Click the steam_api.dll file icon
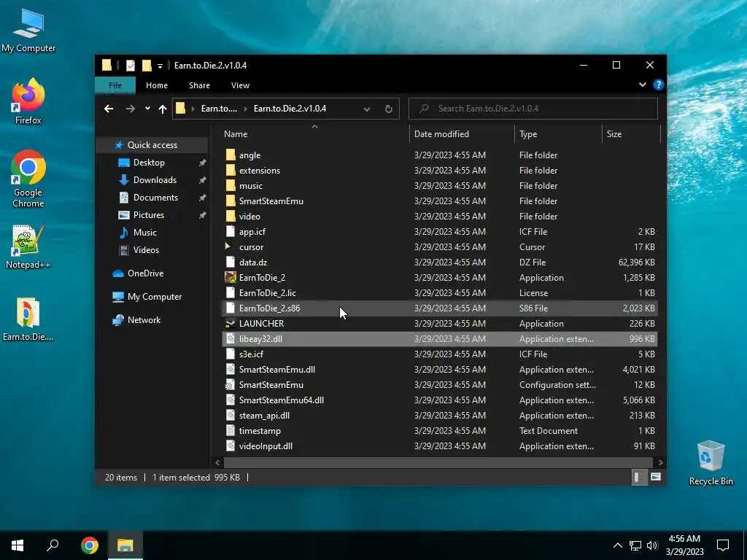 [x=231, y=415]
